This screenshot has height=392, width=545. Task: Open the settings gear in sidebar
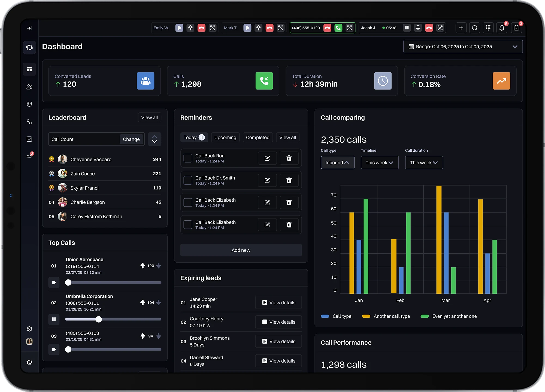(x=29, y=329)
